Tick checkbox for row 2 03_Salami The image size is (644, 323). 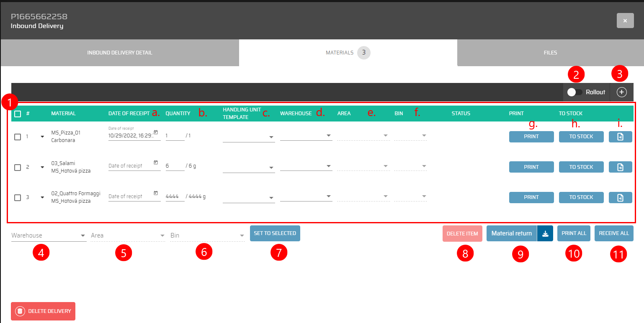18,167
